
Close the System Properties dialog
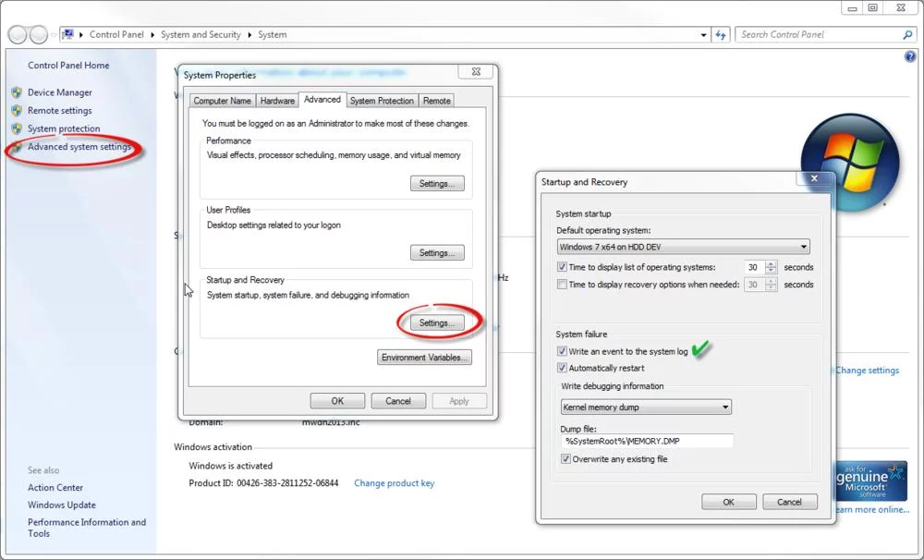click(x=476, y=71)
